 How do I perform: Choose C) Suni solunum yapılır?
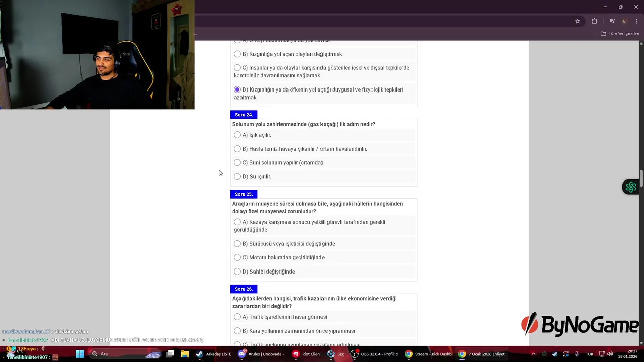point(237,163)
